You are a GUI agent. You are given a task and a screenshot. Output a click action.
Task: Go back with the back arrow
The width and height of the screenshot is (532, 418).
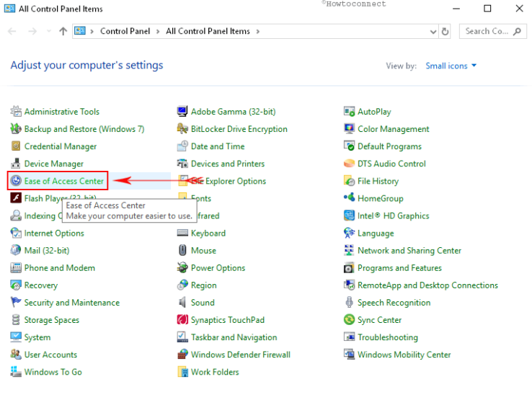tap(12, 32)
